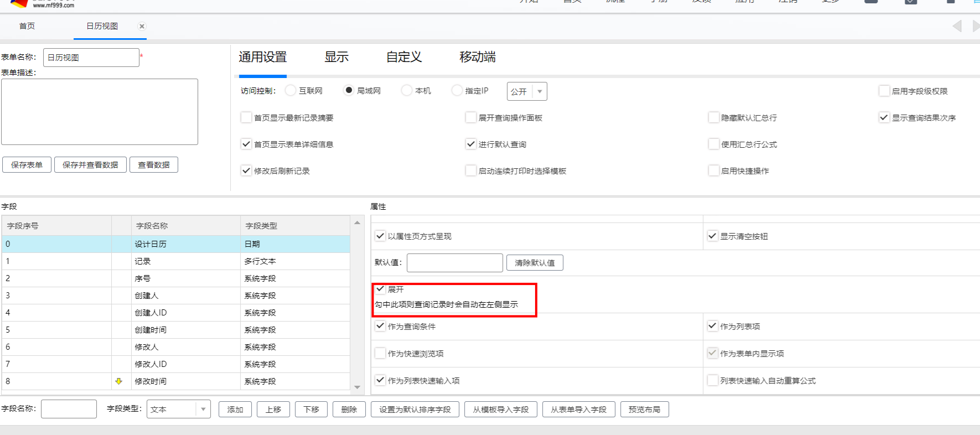Open the 显示 settings tab

(x=336, y=57)
